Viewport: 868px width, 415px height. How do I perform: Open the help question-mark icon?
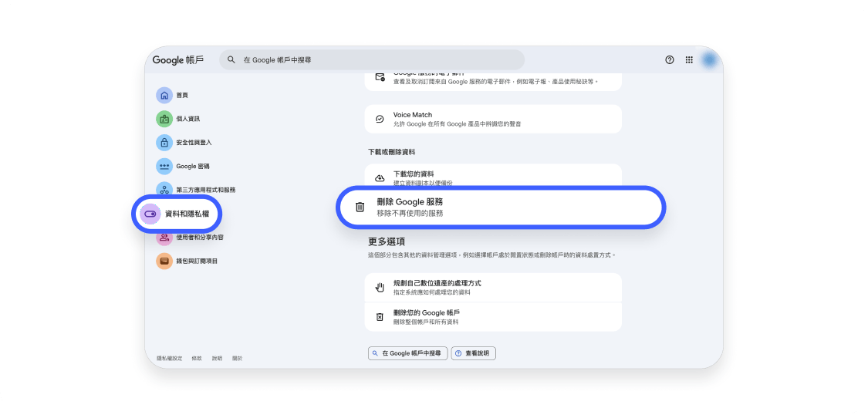pos(670,59)
